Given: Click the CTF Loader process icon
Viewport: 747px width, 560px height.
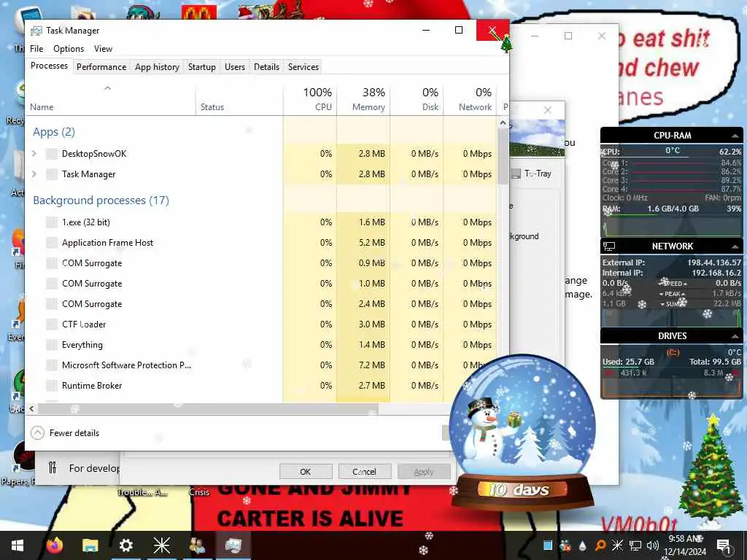Looking at the screenshot, I should pos(52,324).
